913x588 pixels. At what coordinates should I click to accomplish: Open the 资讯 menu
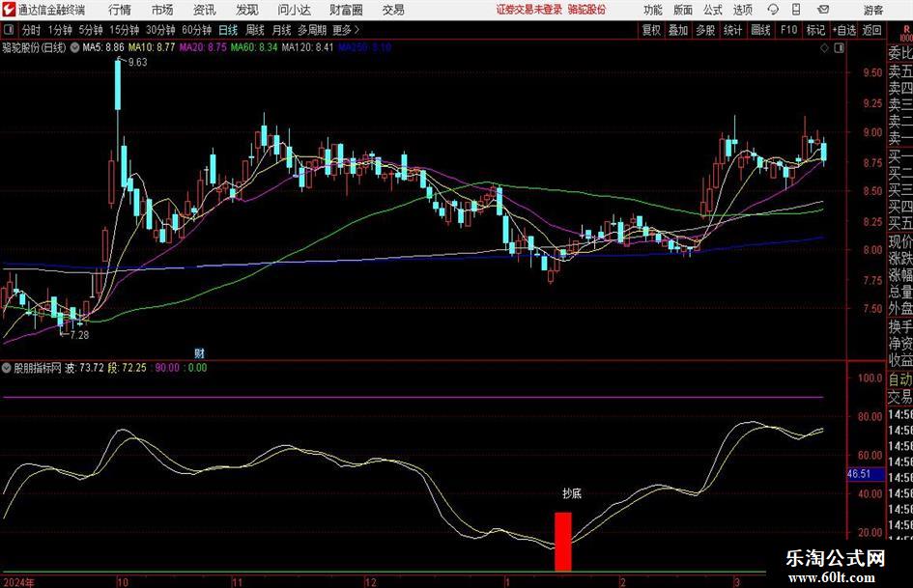point(205,10)
